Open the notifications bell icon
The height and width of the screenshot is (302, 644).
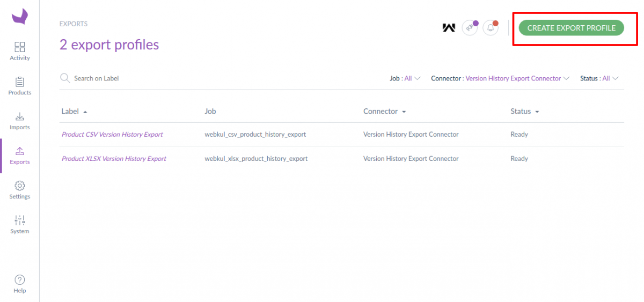(x=491, y=28)
